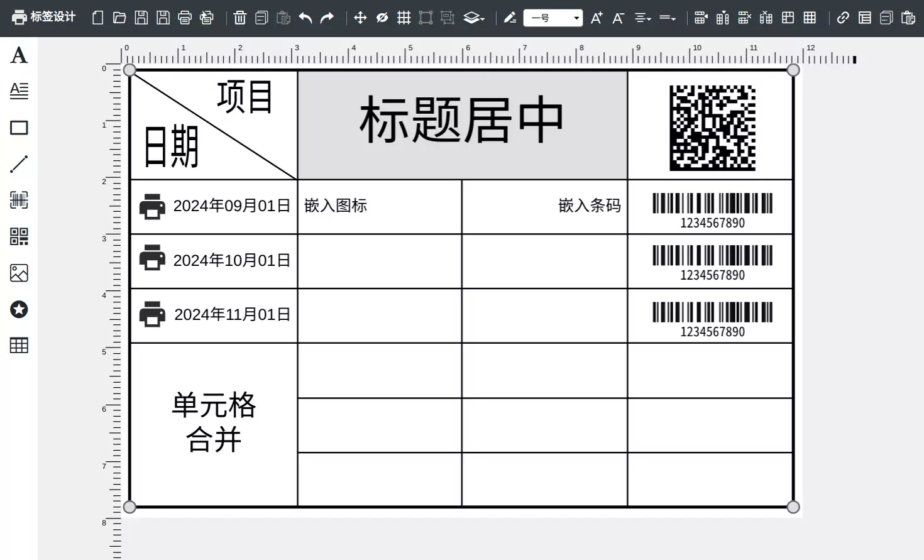Click the undo arrow in the toolbar

[x=305, y=18]
